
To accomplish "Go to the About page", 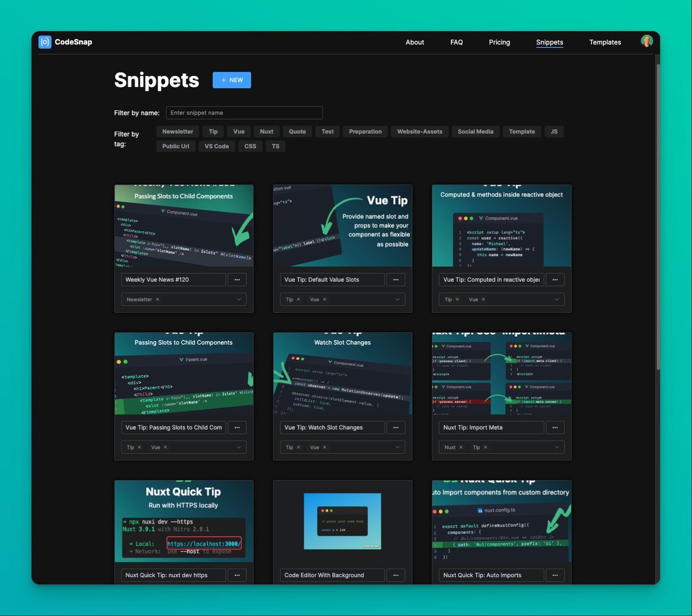I will (x=415, y=42).
